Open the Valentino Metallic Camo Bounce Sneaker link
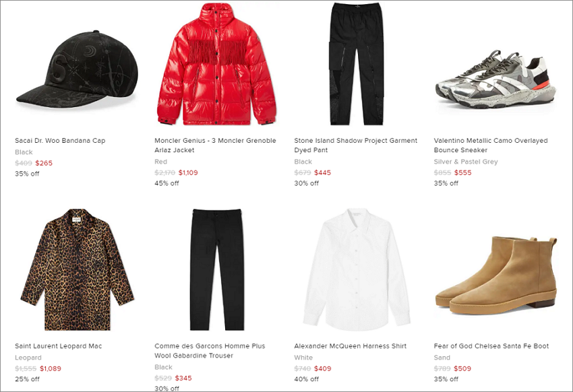Screen dimensions: 573x392 coord(491,145)
